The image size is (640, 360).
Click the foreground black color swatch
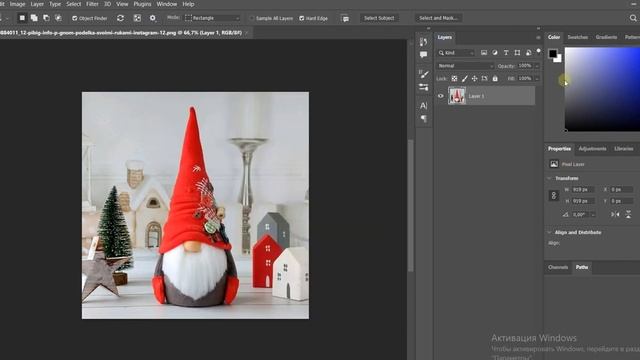click(553, 53)
